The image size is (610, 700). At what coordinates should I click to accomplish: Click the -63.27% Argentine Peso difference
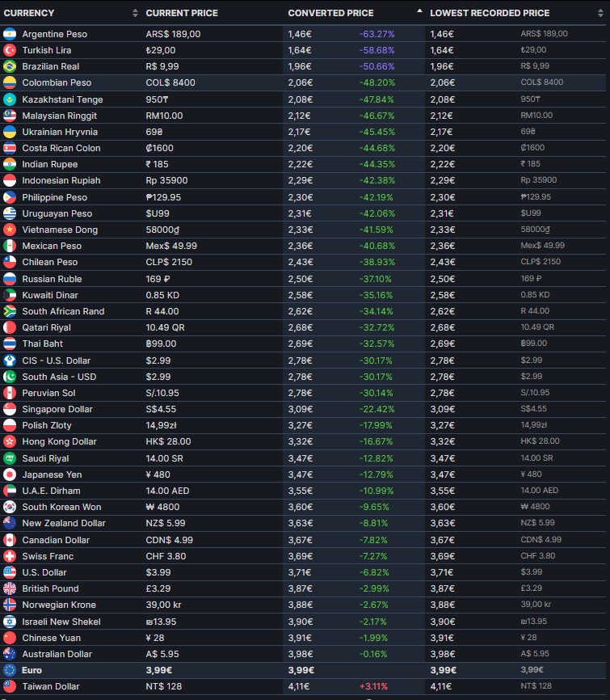[x=377, y=34]
